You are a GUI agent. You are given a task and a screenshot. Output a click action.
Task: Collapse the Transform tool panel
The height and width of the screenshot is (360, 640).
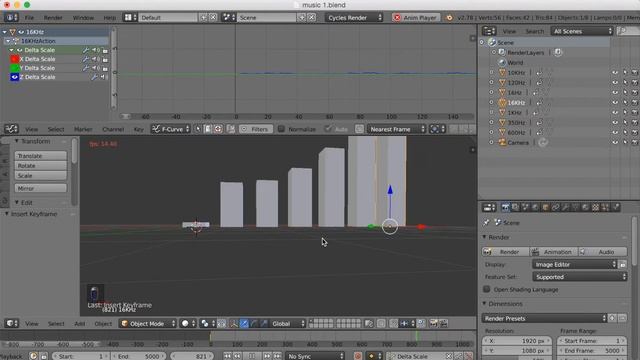17,141
